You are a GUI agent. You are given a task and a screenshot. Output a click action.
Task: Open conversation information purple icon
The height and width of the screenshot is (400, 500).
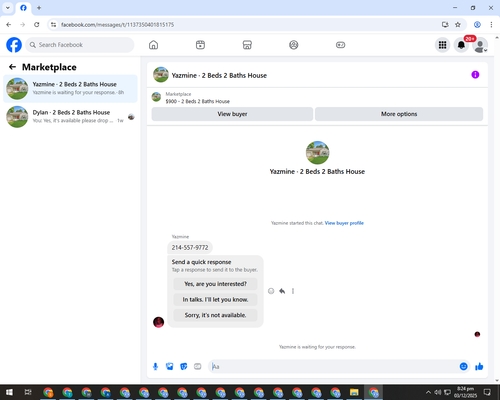(x=475, y=75)
